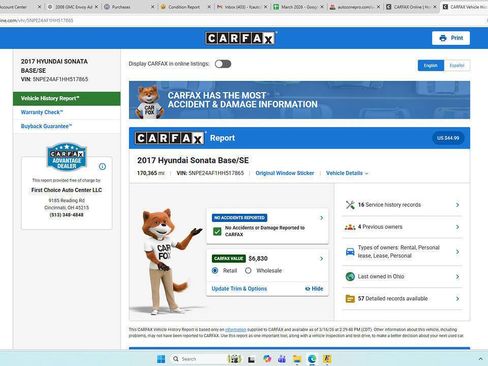Close the Condition Report tab
The height and width of the screenshot is (366, 488).
[x=209, y=7]
